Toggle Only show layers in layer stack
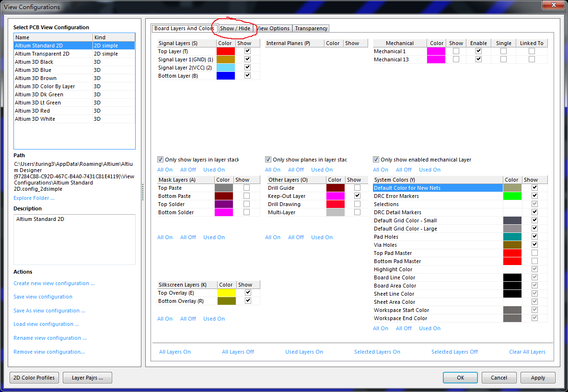Viewport: 568px width, 392px height. point(160,160)
